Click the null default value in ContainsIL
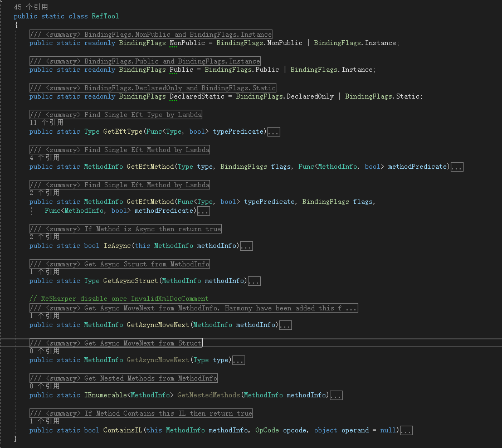502x448 pixels. 388,430
